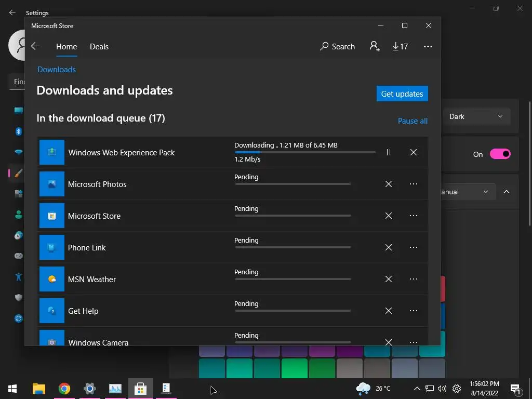Click the Get updates button
The height and width of the screenshot is (399, 532).
click(402, 94)
